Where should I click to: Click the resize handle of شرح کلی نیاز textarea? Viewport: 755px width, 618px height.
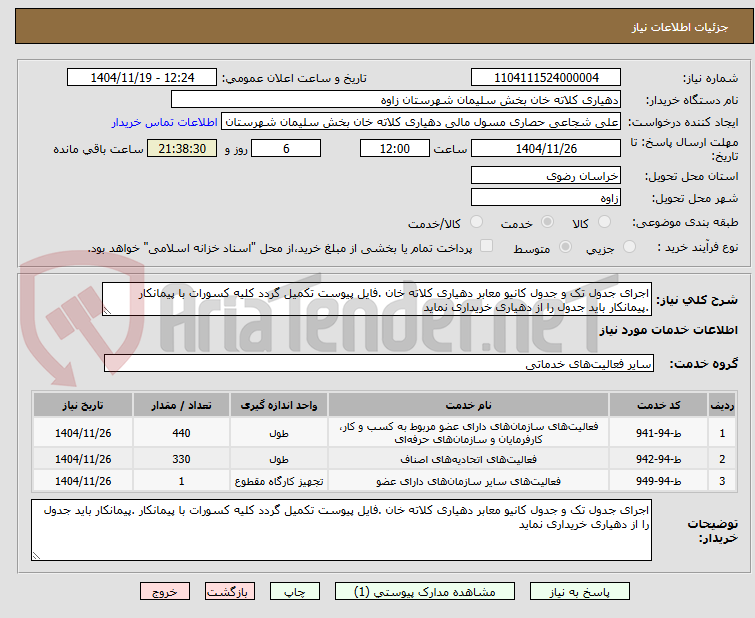[x=107, y=311]
